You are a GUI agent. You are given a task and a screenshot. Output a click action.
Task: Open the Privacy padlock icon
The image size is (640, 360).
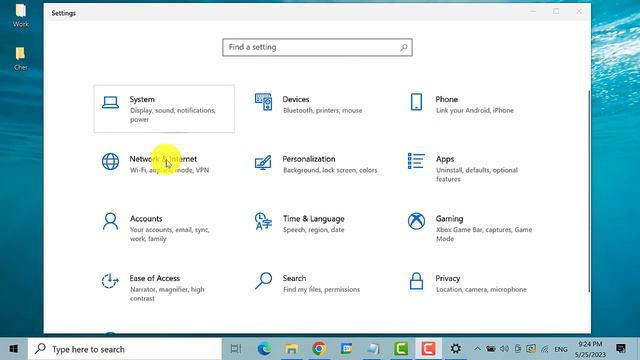[x=416, y=281]
